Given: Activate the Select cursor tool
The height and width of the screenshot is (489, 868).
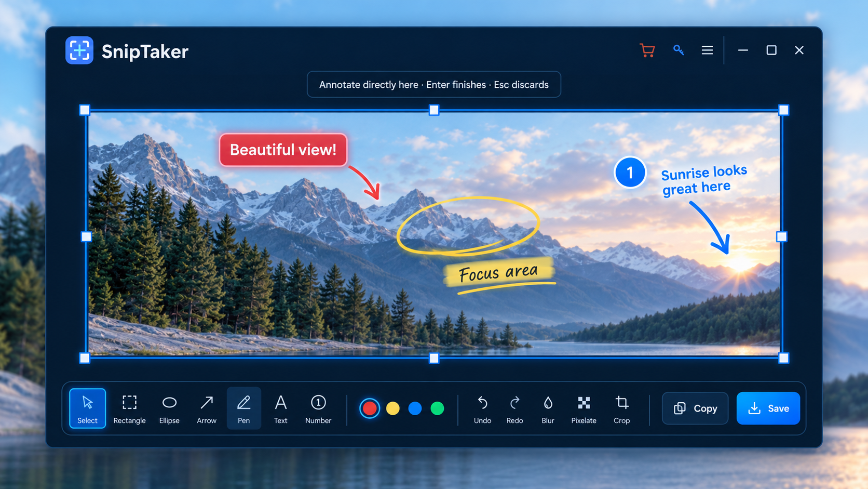Looking at the screenshot, I should click(87, 408).
